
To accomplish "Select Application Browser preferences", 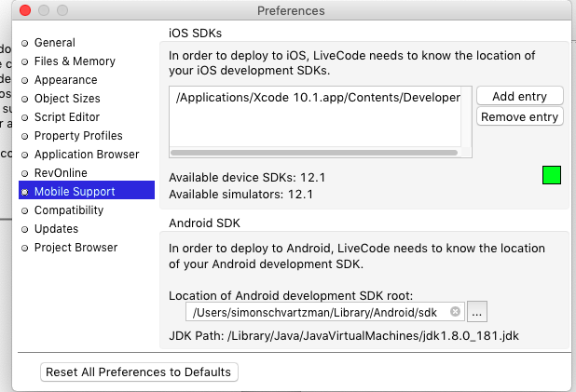I will [x=86, y=155].
